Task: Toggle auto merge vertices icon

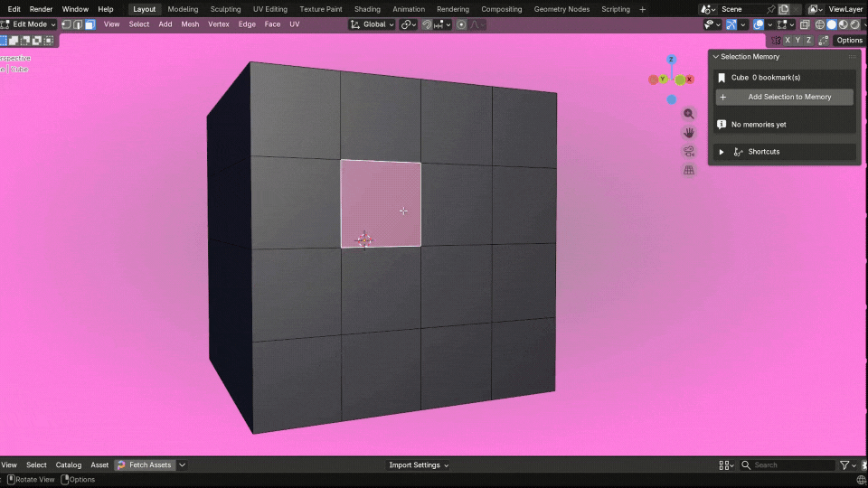Action: point(824,41)
